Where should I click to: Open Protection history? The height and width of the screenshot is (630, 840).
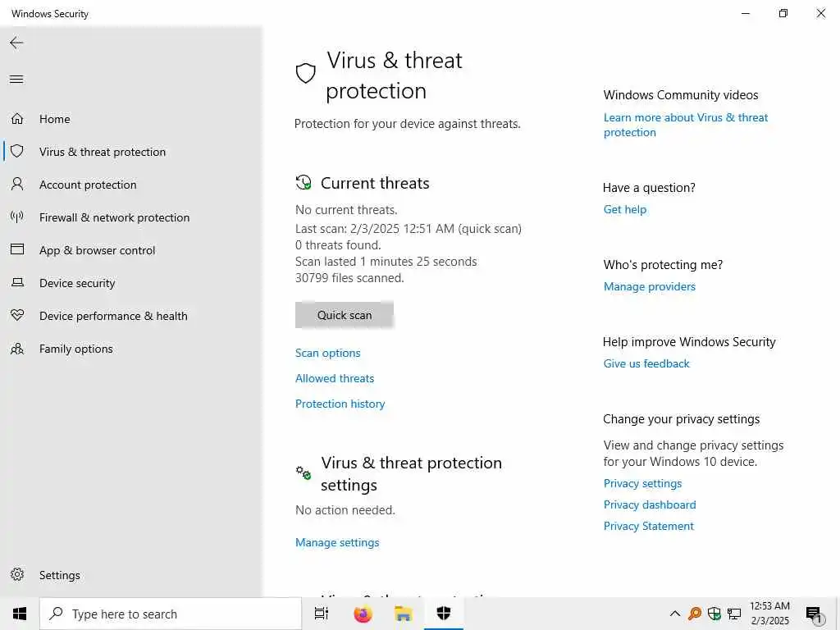click(340, 404)
